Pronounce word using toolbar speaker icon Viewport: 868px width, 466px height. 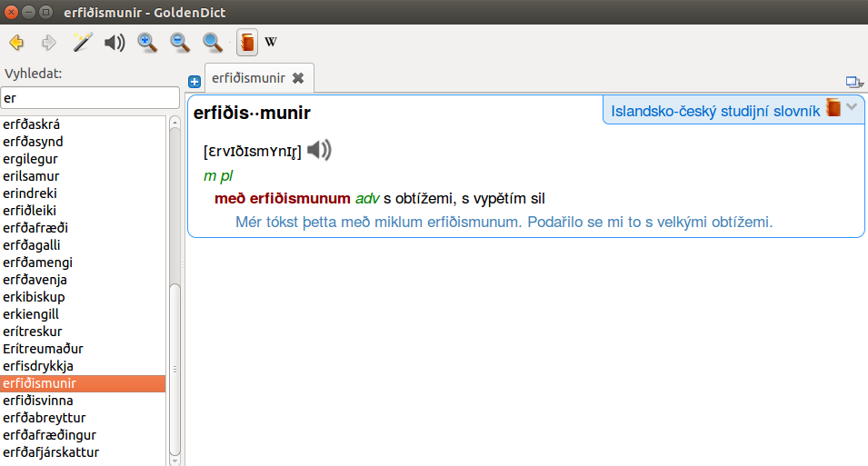[x=115, y=42]
